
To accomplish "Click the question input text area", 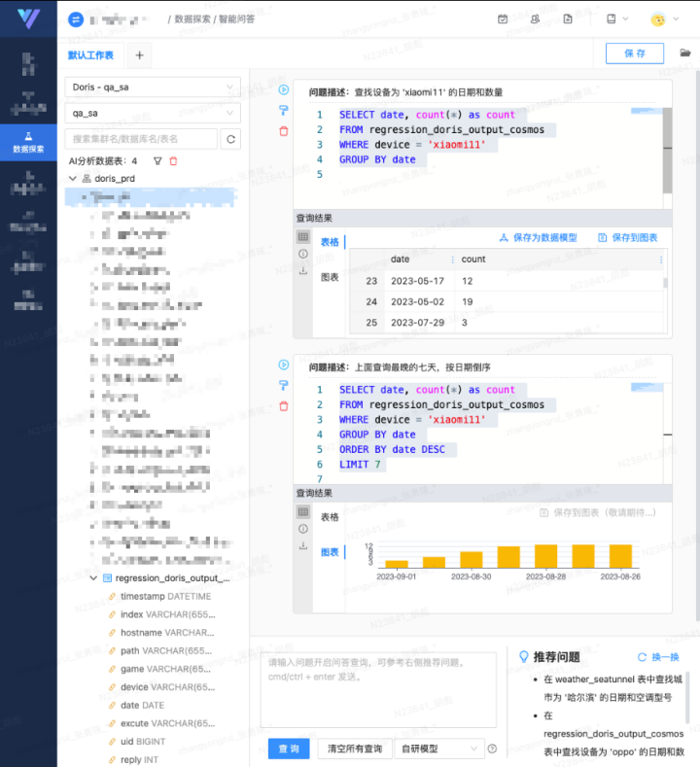I will click(x=378, y=689).
